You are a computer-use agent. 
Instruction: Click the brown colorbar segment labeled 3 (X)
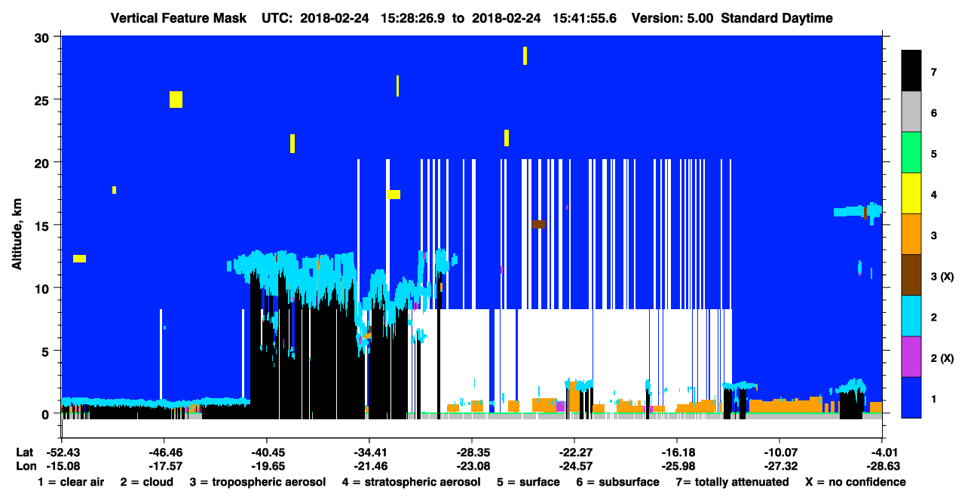tap(911, 275)
